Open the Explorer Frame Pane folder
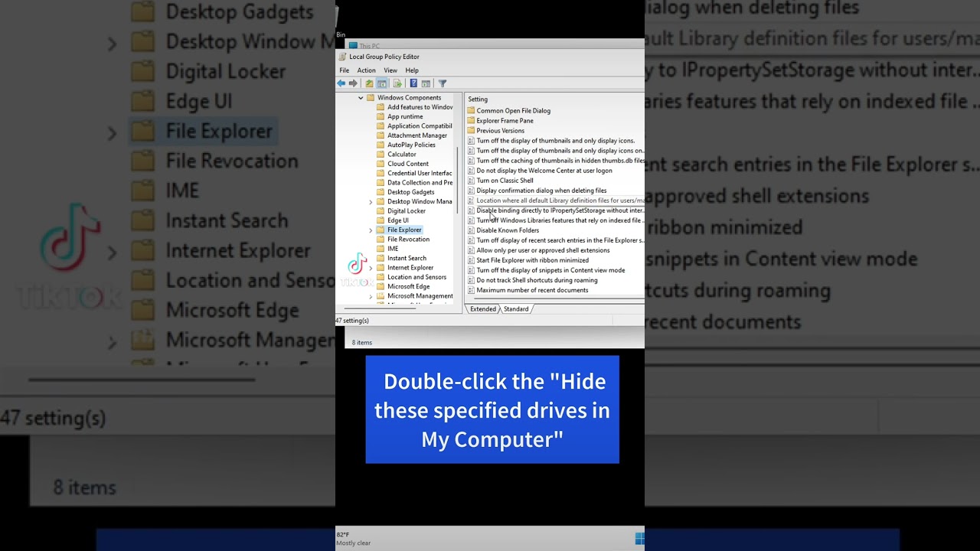The width and height of the screenshot is (980, 551). pyautogui.click(x=501, y=121)
